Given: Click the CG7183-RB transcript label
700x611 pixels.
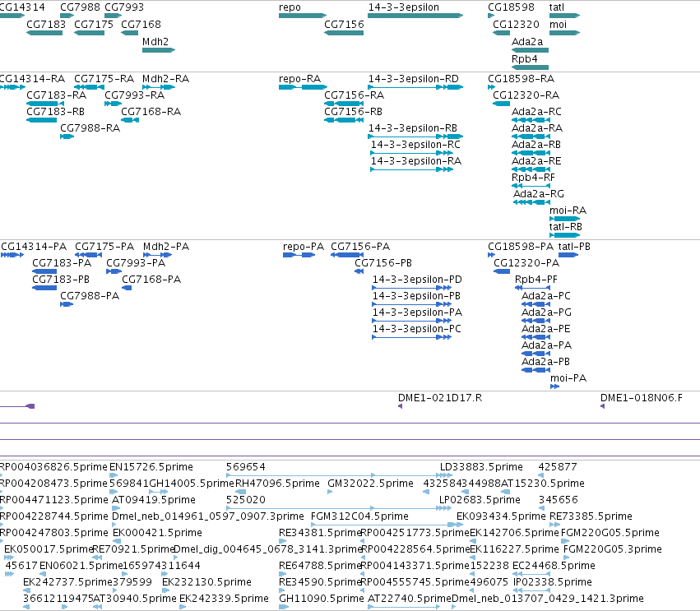Looking at the screenshot, I should (x=55, y=112).
